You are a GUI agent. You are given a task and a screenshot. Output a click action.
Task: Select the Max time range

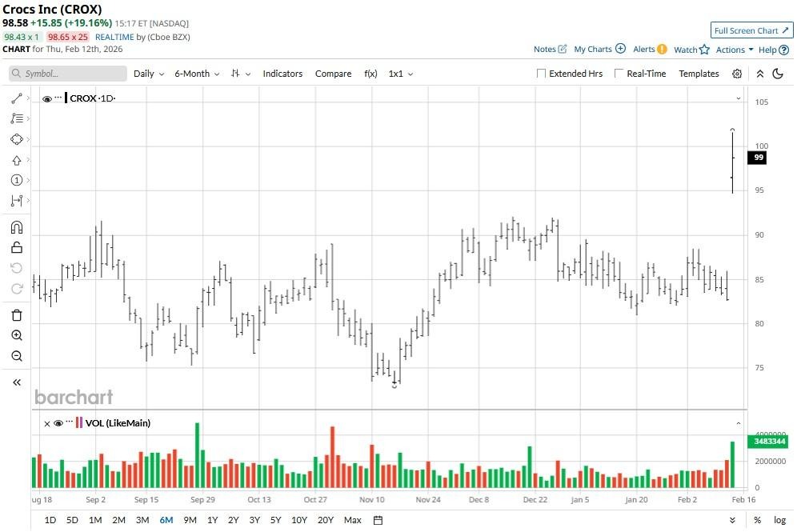point(352,520)
